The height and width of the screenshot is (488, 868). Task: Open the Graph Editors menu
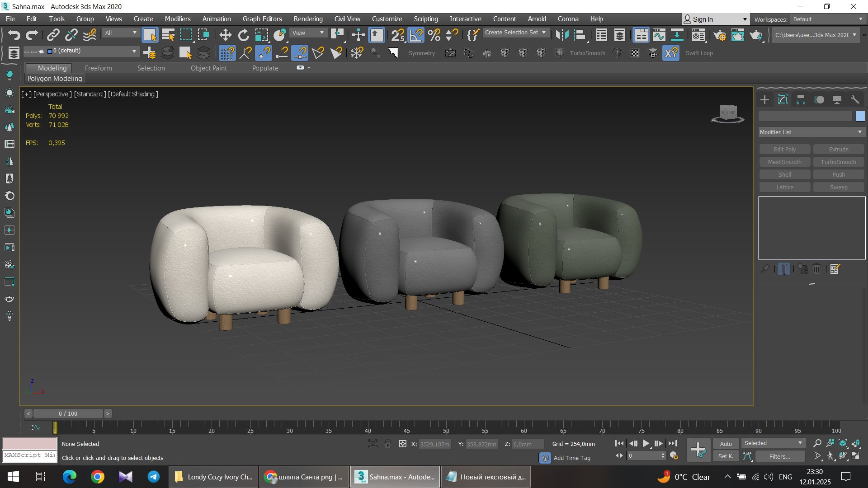[262, 19]
